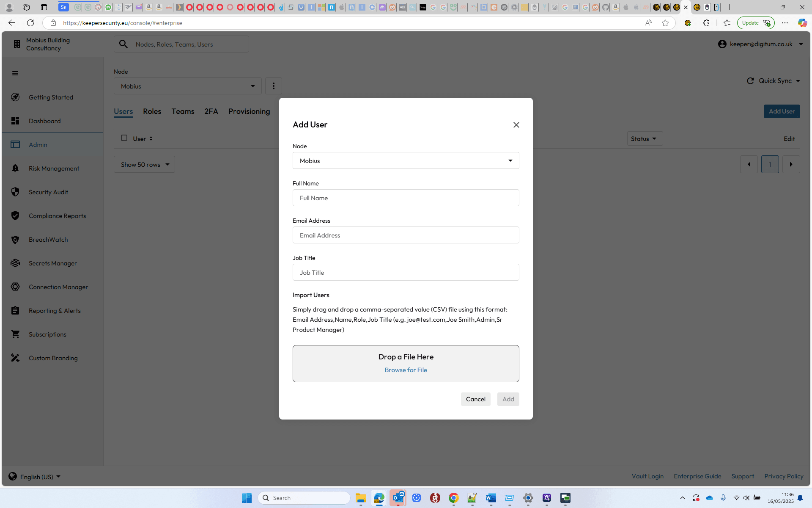812x508 pixels.
Task: Open the Mobius node dropdown on main page
Action: click(187, 86)
